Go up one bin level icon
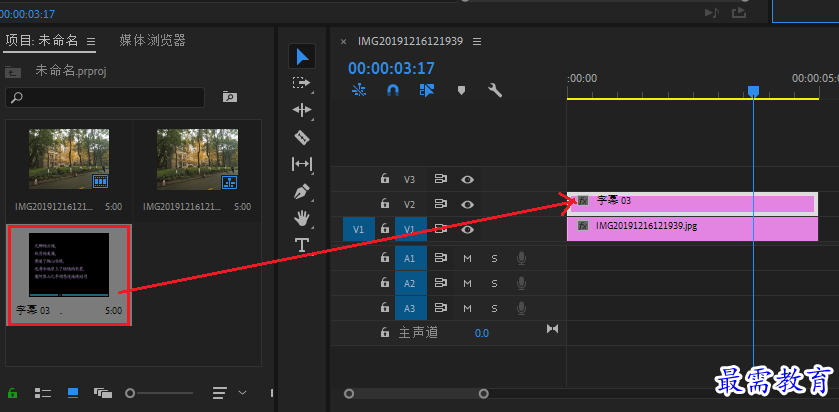The width and height of the screenshot is (839, 412). tap(13, 72)
